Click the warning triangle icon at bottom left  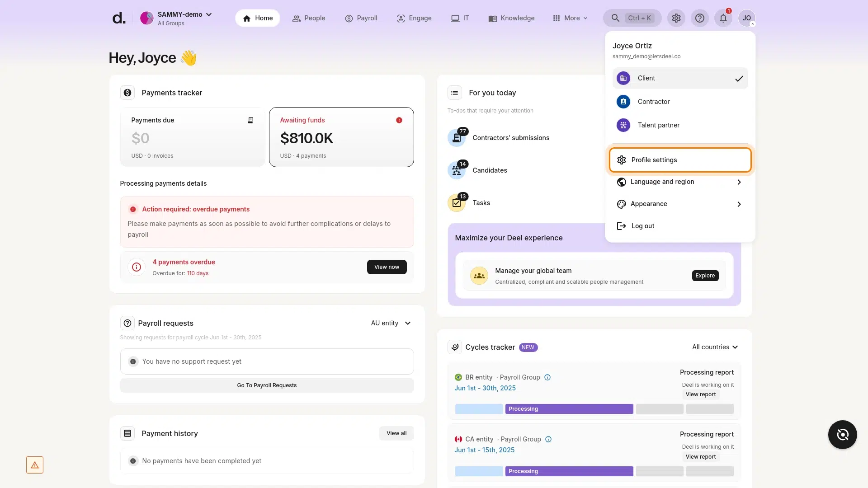[x=35, y=465]
